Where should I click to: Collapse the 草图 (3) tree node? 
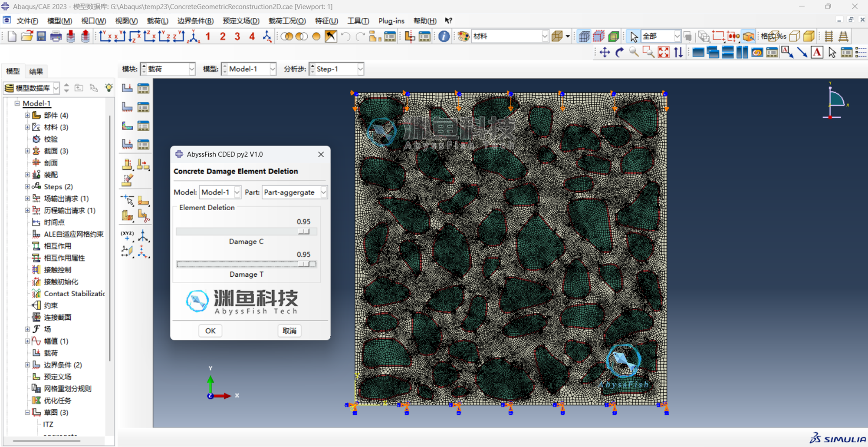pos(27,412)
